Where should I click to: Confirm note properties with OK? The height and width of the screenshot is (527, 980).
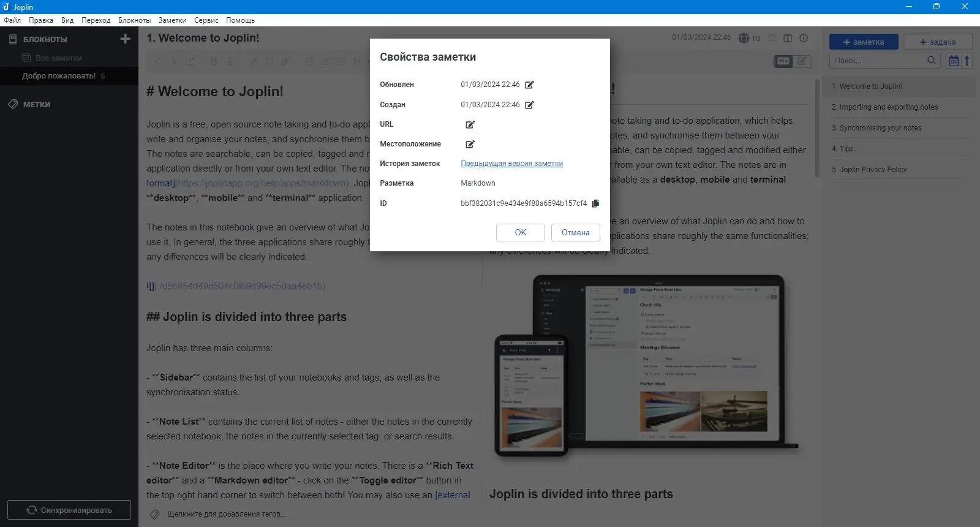pyautogui.click(x=521, y=232)
